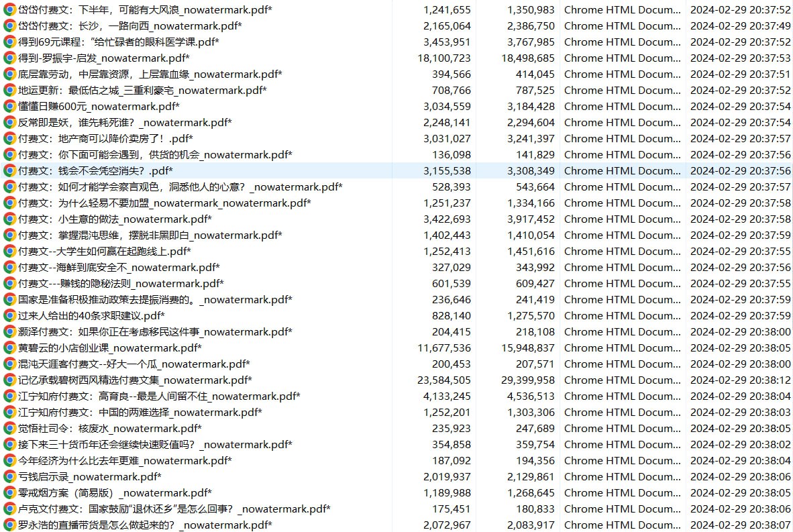
Task: Click the icon of 黄碧云的小店创业课 PDF
Action: [x=9, y=348]
